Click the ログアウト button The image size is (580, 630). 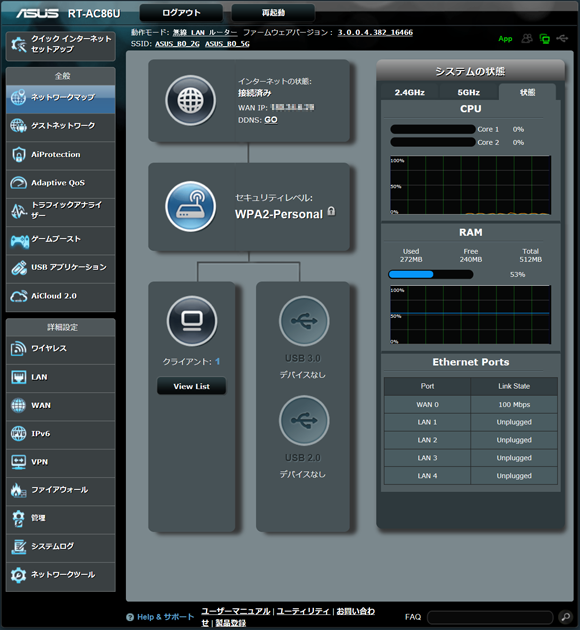click(181, 13)
